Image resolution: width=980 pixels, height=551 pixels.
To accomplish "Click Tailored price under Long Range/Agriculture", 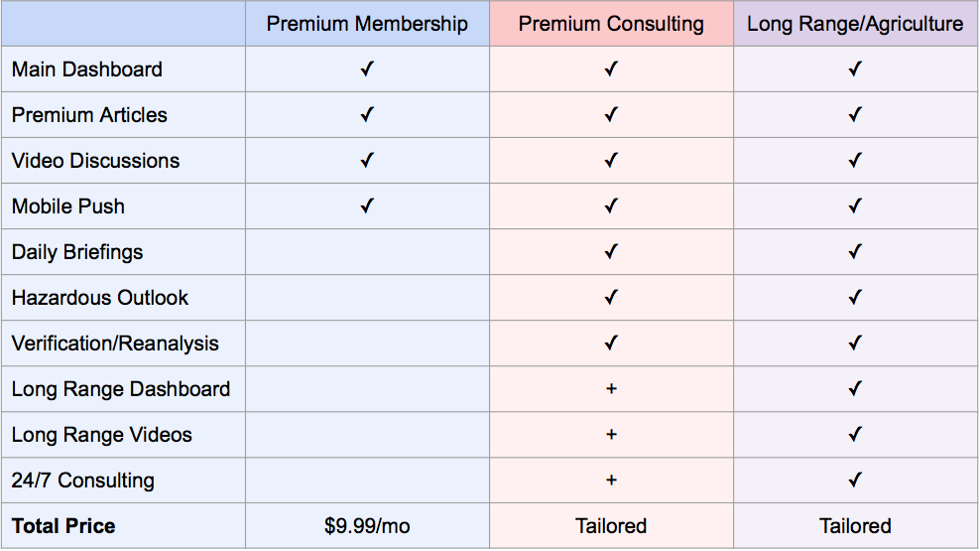I will click(856, 526).
